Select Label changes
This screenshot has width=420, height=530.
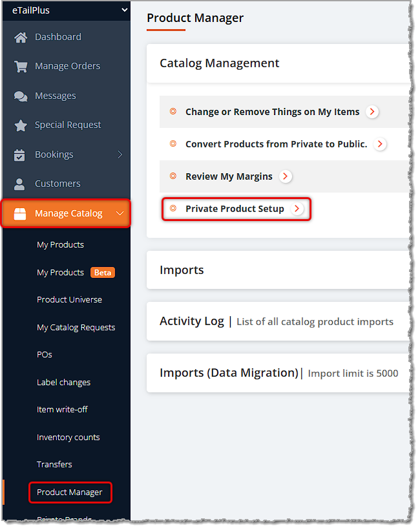(63, 383)
